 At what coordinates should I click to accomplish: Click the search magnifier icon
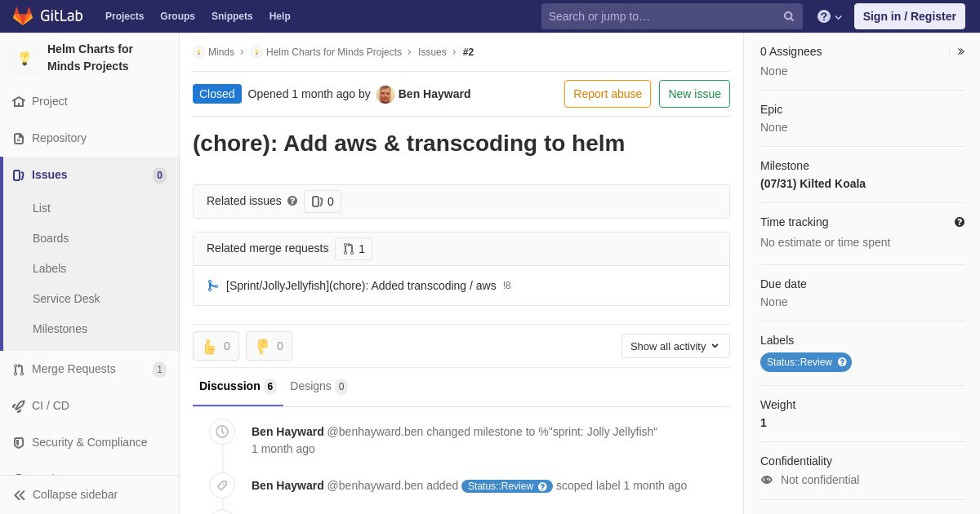coord(789,16)
